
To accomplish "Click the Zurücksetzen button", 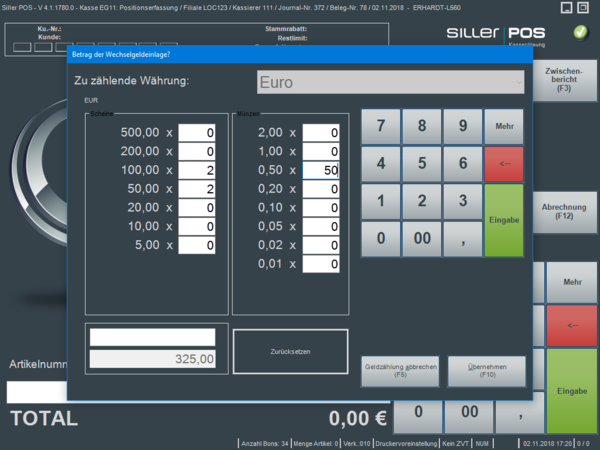I will pyautogui.click(x=290, y=351).
